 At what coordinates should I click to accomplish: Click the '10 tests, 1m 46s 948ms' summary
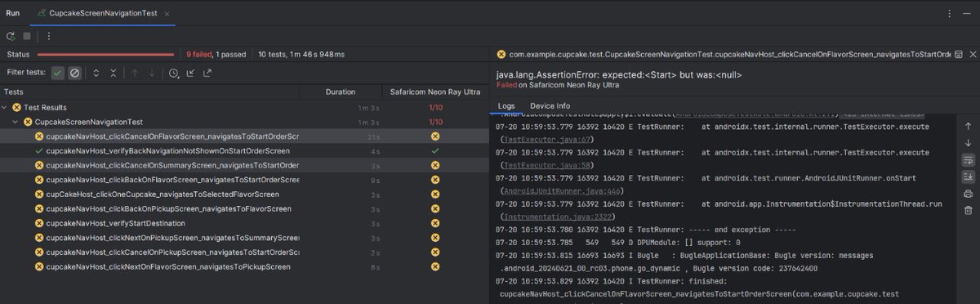pyautogui.click(x=301, y=55)
